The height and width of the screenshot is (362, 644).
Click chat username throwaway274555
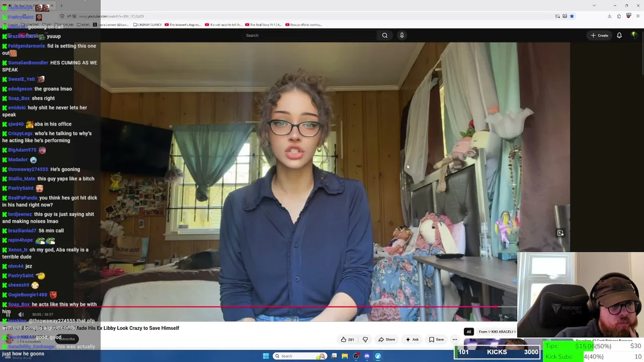click(x=28, y=169)
